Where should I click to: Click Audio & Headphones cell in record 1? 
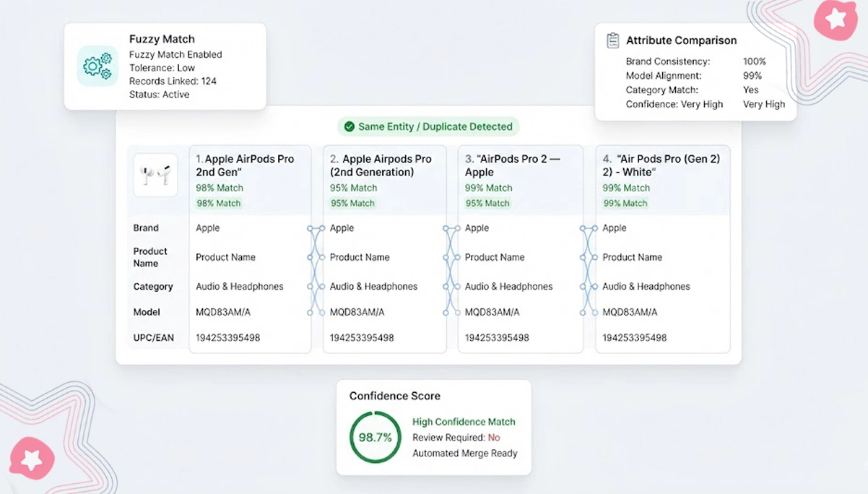tap(240, 287)
